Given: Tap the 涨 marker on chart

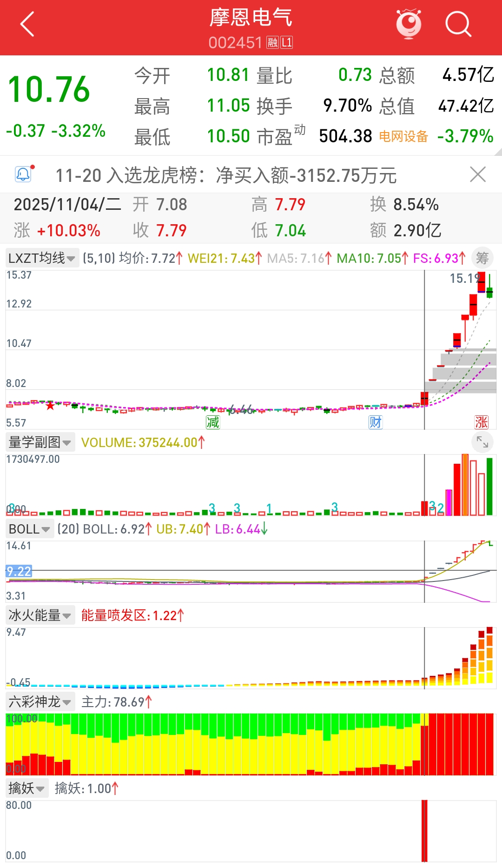Looking at the screenshot, I should coord(481,422).
